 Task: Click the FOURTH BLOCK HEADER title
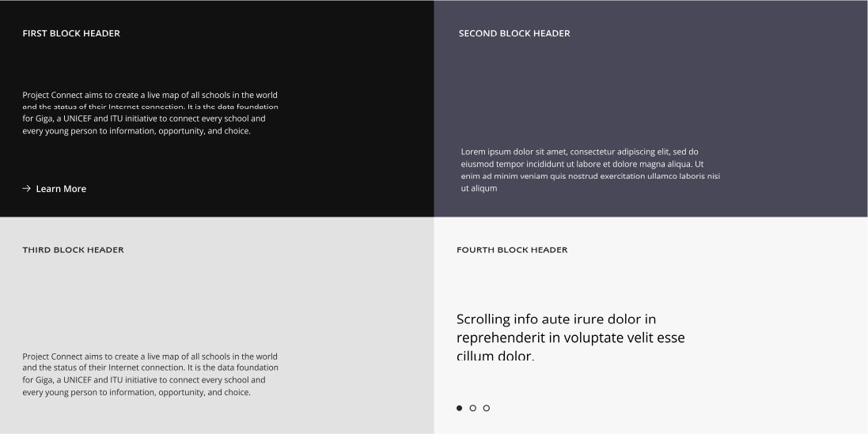pos(512,250)
